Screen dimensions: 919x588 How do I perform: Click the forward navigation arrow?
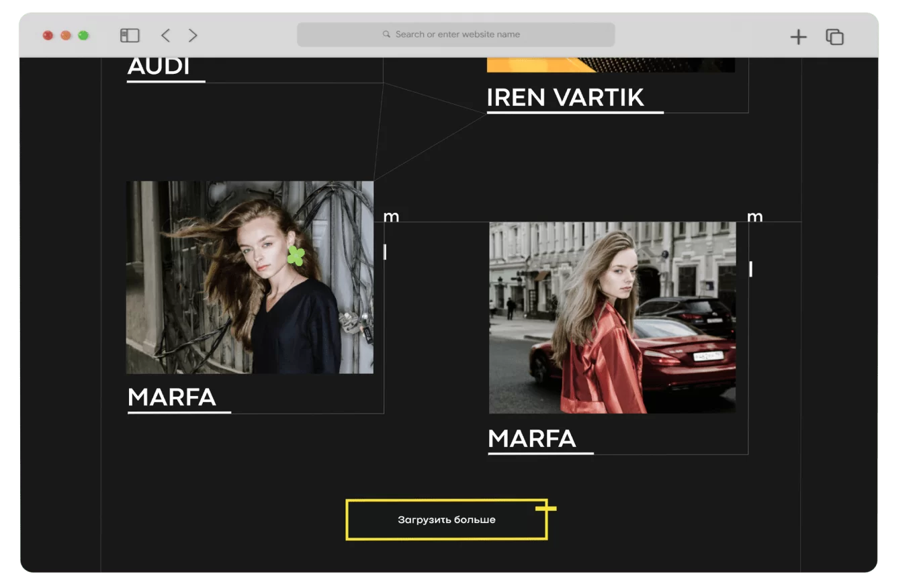coord(193,35)
